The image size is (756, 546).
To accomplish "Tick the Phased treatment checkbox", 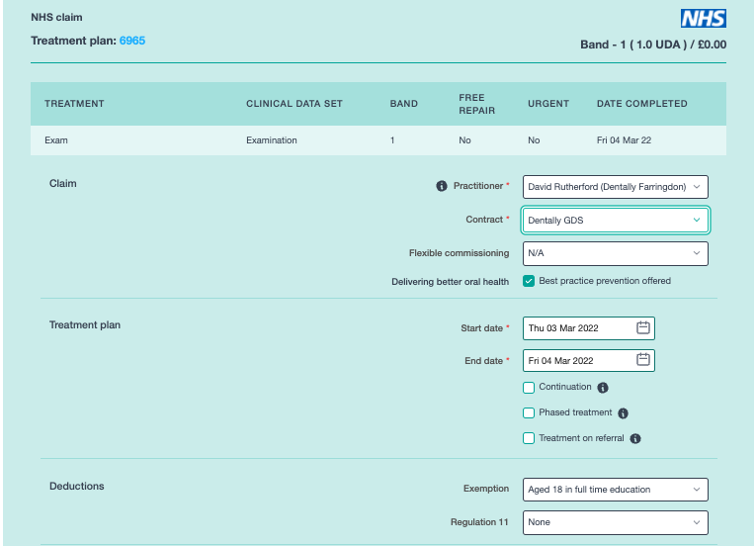I will click(x=530, y=413).
